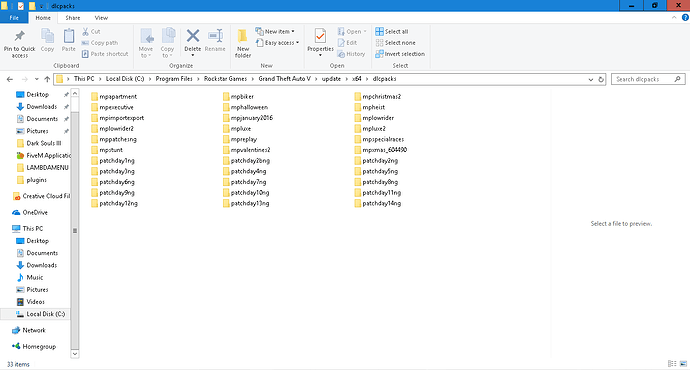Image resolution: width=690 pixels, height=370 pixels.
Task: Collapse the ribbon with the chevron
Action: click(674, 18)
